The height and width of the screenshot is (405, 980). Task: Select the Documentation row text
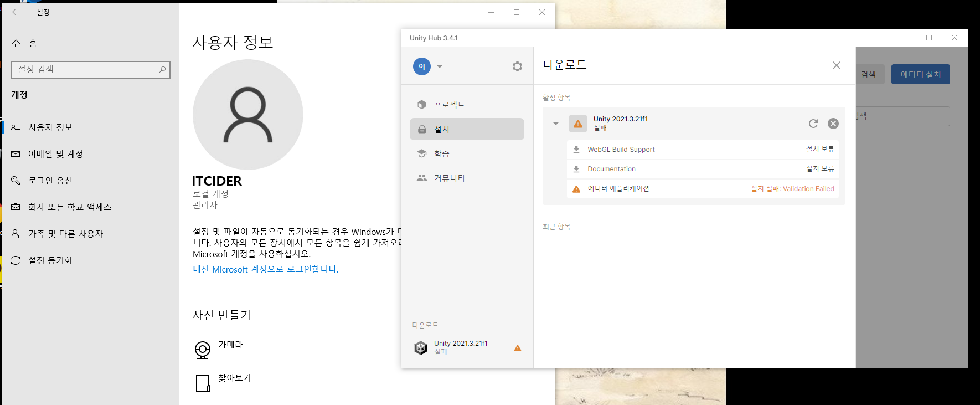611,169
